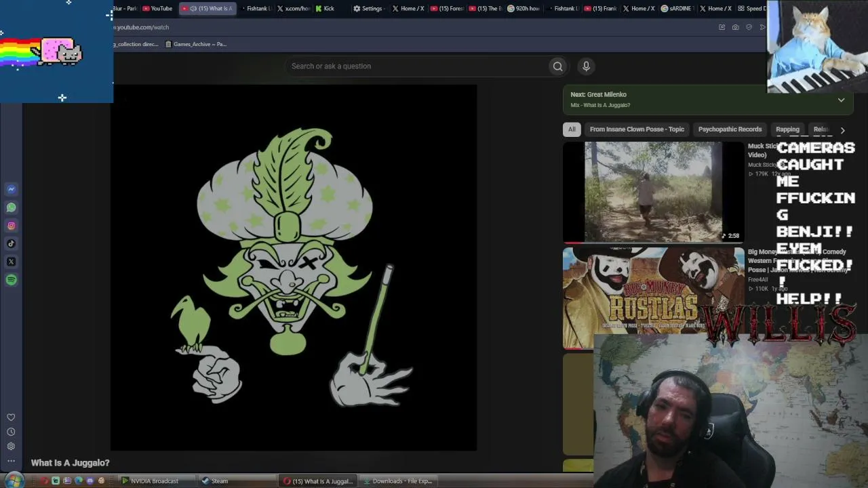Click the Great Milenko album art video

tap(294, 268)
